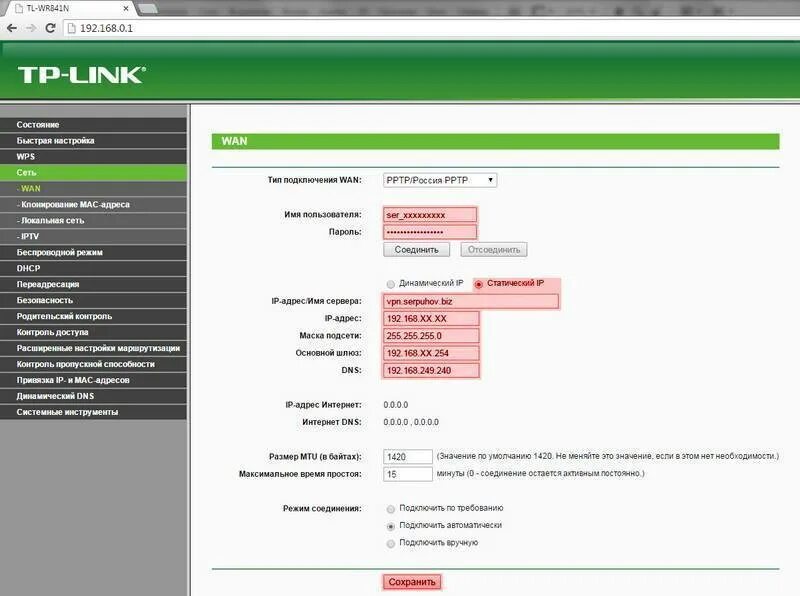Open Клонирование MAC-адреса submenu
The height and width of the screenshot is (596, 800).
tap(93, 205)
